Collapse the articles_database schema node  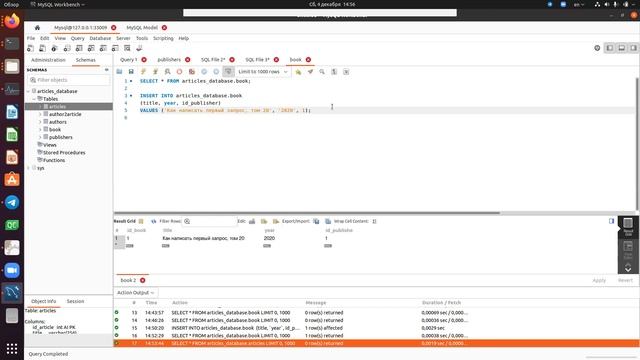click(x=29, y=91)
